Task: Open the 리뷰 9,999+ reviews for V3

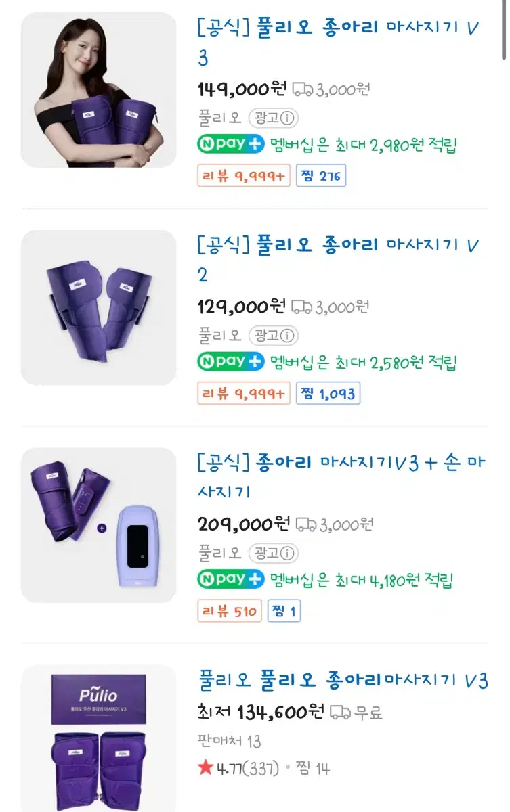Action: [x=244, y=177]
